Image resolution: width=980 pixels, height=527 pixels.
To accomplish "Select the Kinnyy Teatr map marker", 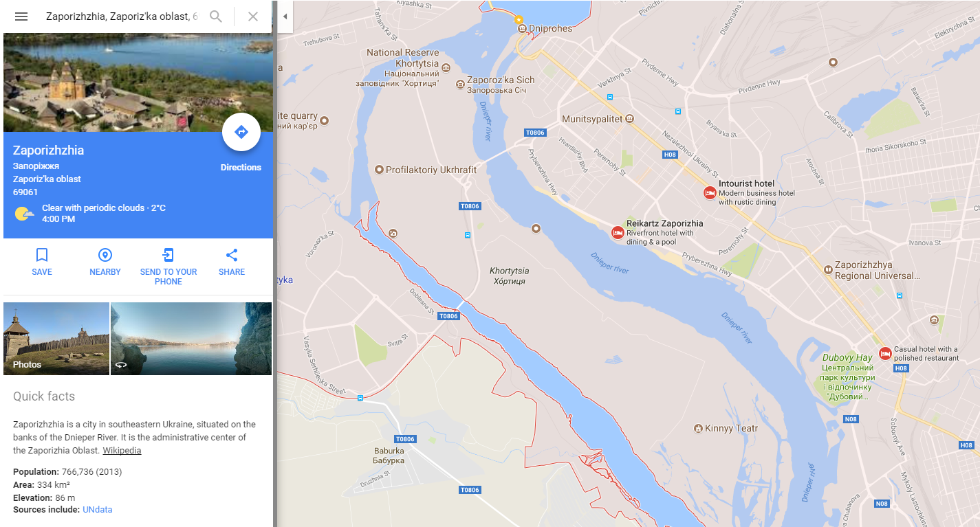I will [x=698, y=429].
